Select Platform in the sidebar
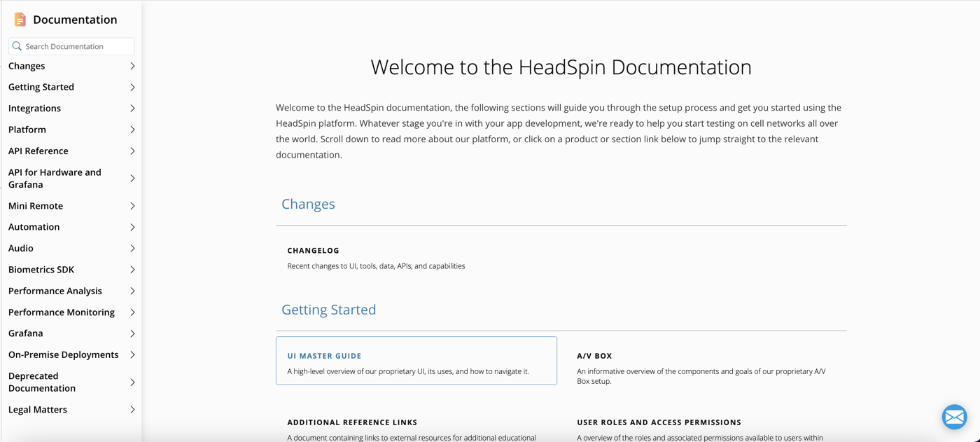The height and width of the screenshot is (442, 980). [x=27, y=130]
